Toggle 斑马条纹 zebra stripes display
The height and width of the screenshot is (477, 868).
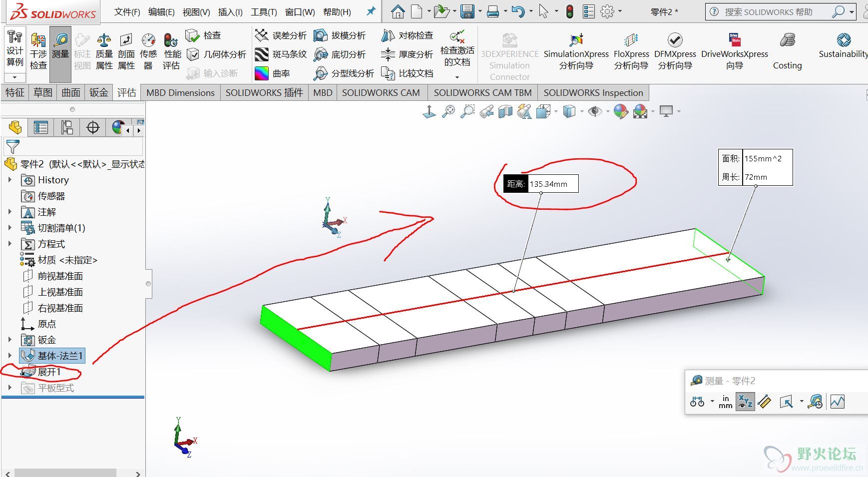[280, 54]
